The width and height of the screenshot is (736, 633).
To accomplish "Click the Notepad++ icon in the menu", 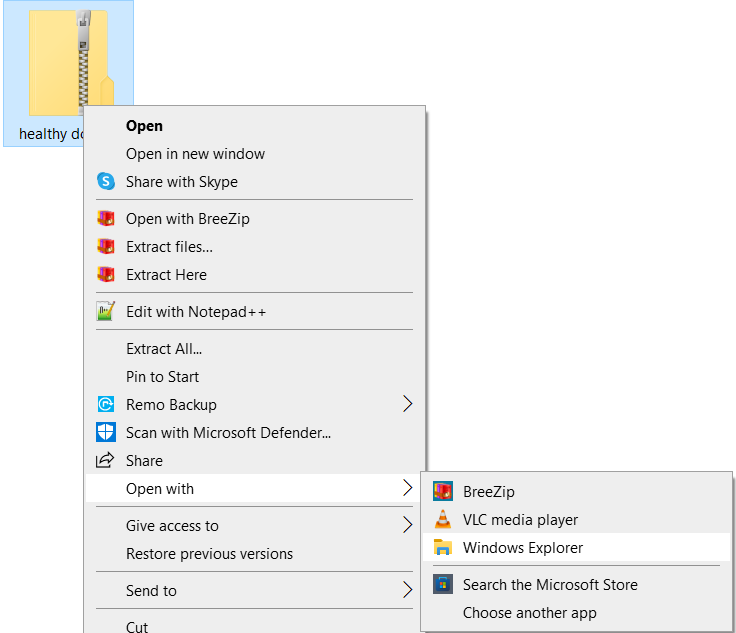I will pyautogui.click(x=106, y=312).
